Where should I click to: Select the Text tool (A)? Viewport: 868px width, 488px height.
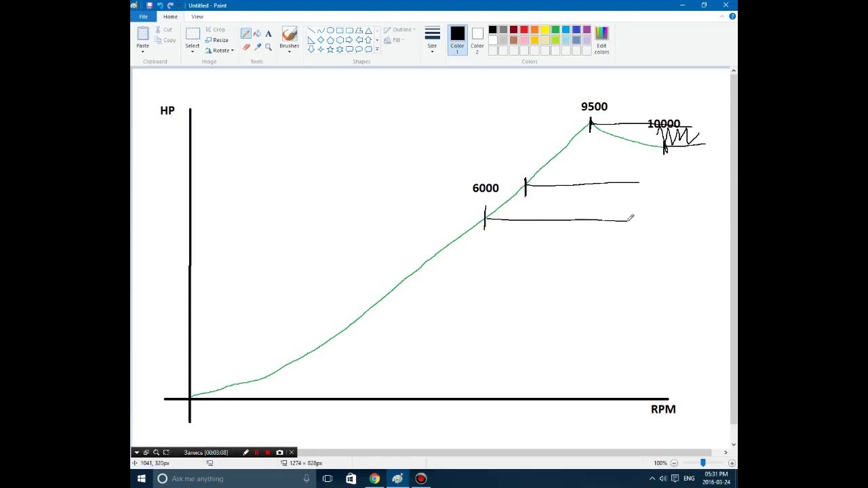[269, 34]
